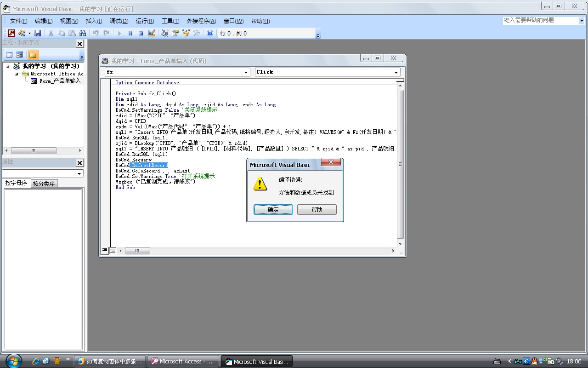Open 外接程序(A) menu
The width and height of the screenshot is (588, 368).
[x=201, y=21]
